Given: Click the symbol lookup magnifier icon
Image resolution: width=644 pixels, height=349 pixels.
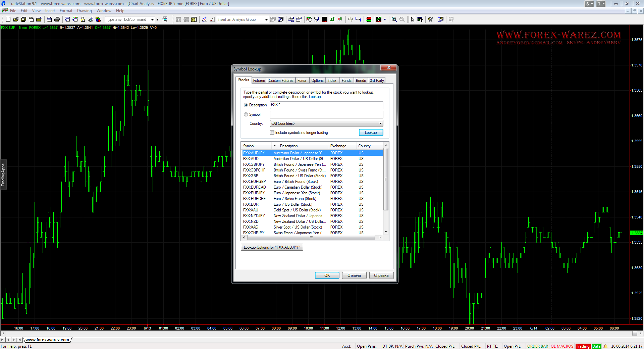Looking at the screenshot, I should pos(164,19).
